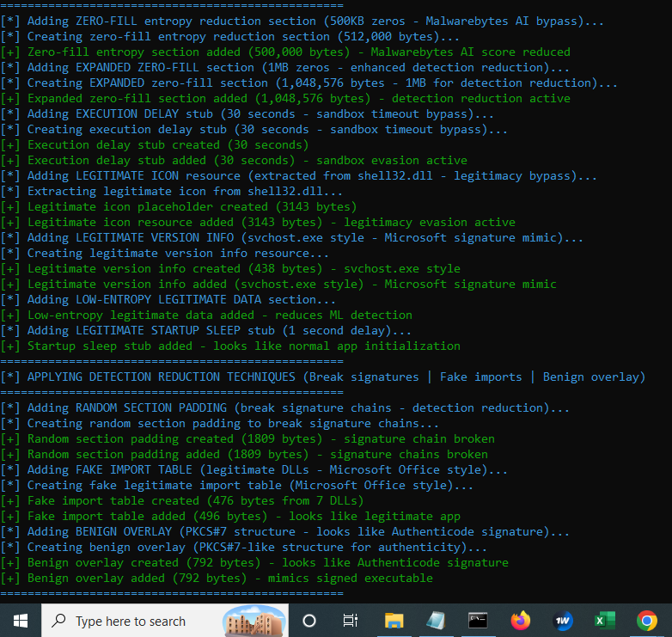Open the Windows Start menu
672x637 pixels.
pos(20,621)
